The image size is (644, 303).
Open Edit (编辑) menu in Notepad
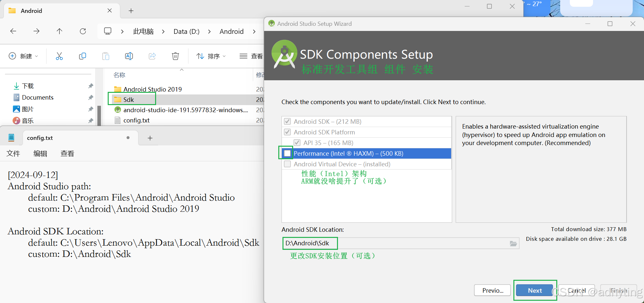tap(40, 153)
